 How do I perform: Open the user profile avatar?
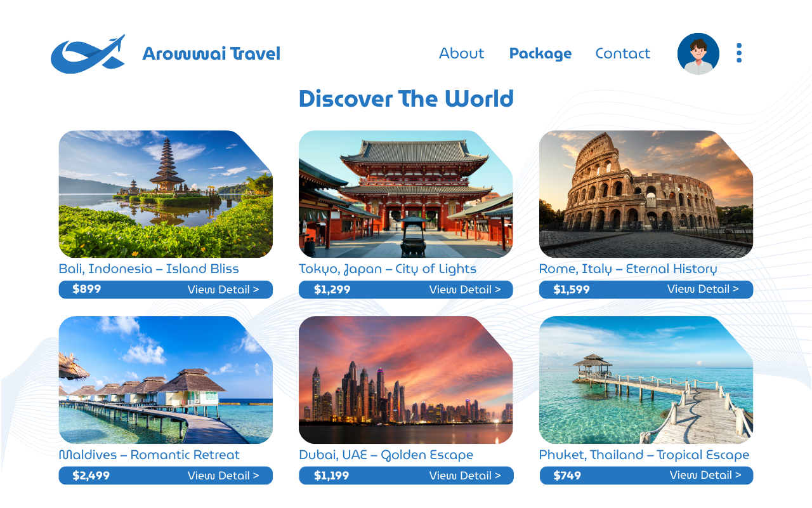[698, 54]
